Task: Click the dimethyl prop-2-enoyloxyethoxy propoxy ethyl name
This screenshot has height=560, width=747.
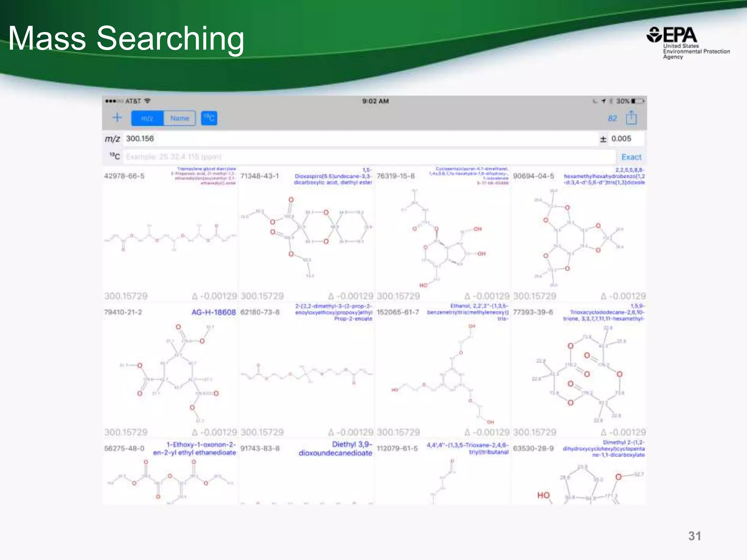Action: coord(333,312)
